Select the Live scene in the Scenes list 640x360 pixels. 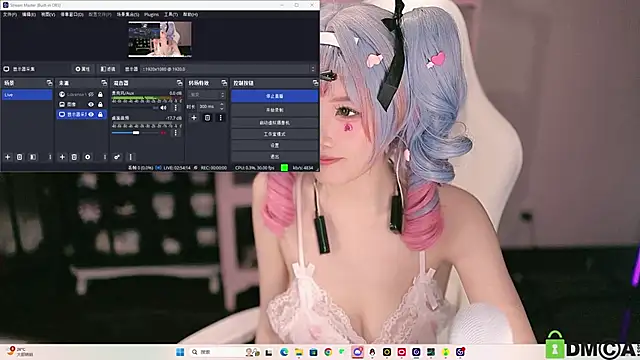(x=27, y=95)
